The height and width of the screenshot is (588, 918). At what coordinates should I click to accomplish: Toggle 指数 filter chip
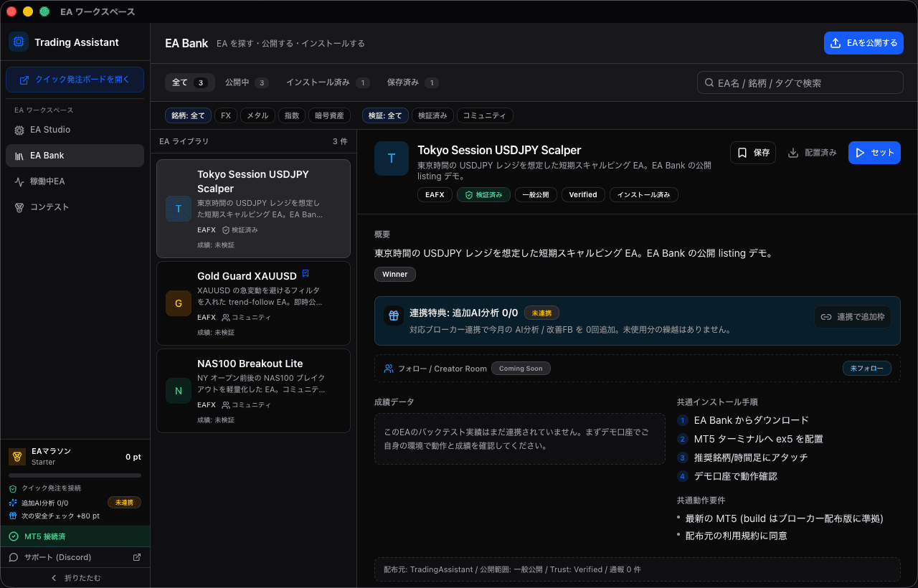(291, 115)
